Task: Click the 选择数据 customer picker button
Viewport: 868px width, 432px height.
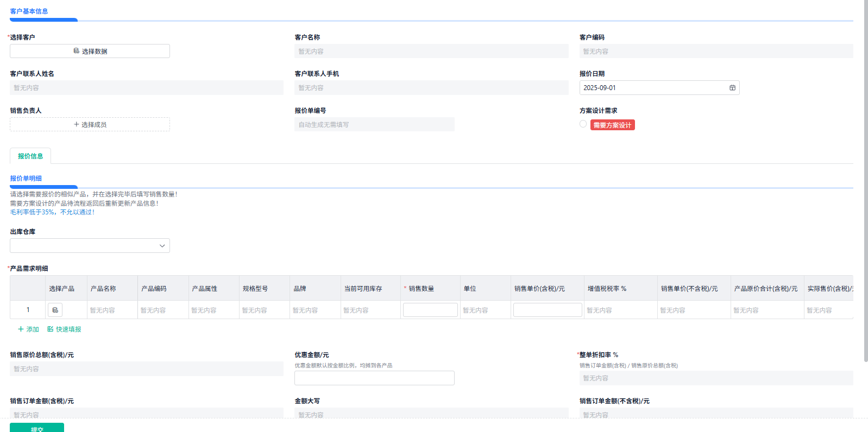Action: click(x=90, y=51)
